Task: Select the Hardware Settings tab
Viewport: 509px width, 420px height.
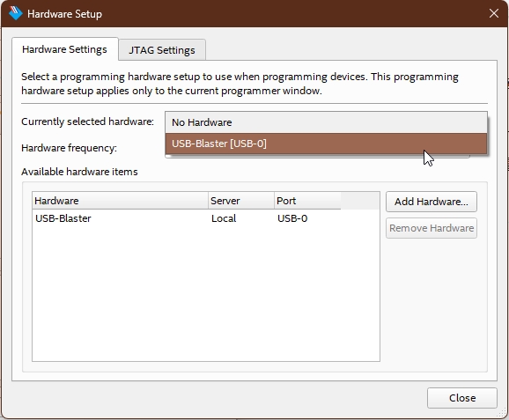Action: pyautogui.click(x=64, y=49)
